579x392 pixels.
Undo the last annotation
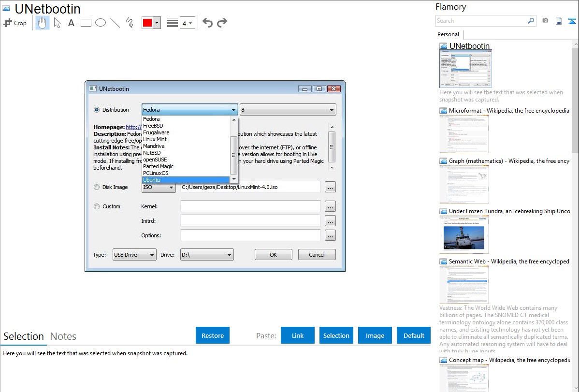pos(207,23)
